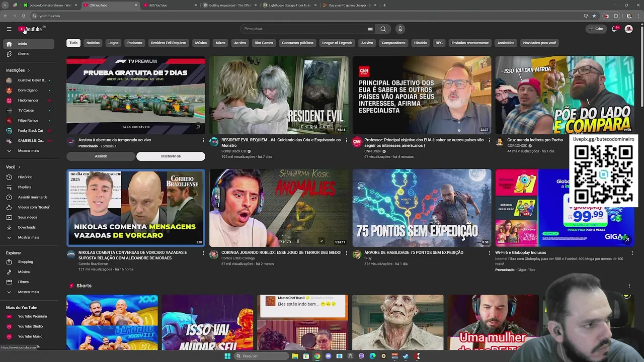Select Novidades para você chip
The image size is (644, 362).
pyautogui.click(x=539, y=43)
